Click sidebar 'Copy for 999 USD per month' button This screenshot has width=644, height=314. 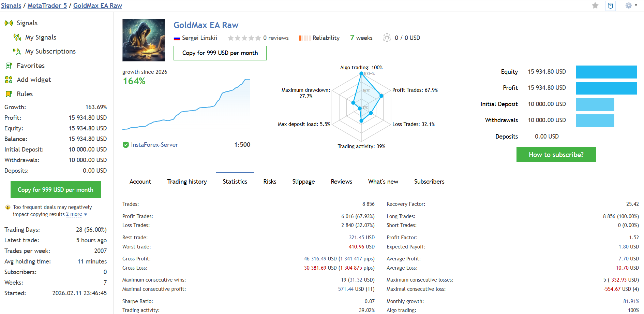click(x=56, y=190)
